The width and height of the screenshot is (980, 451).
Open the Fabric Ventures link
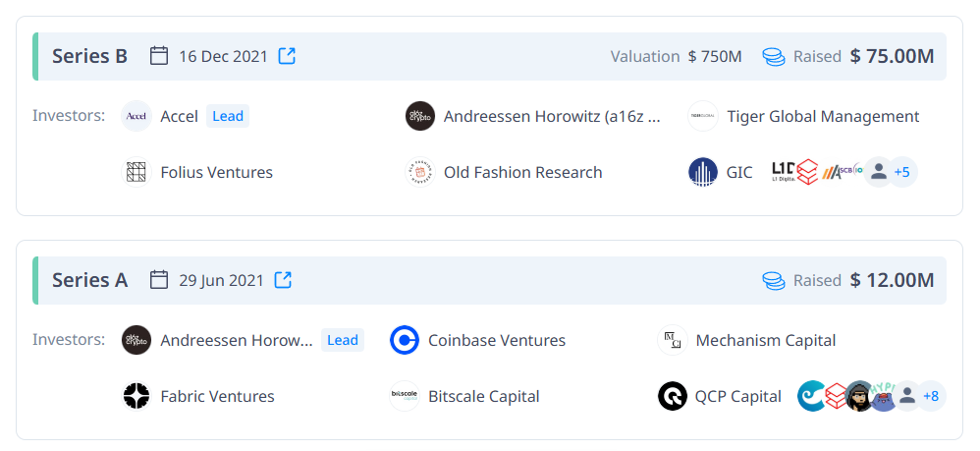(217, 396)
